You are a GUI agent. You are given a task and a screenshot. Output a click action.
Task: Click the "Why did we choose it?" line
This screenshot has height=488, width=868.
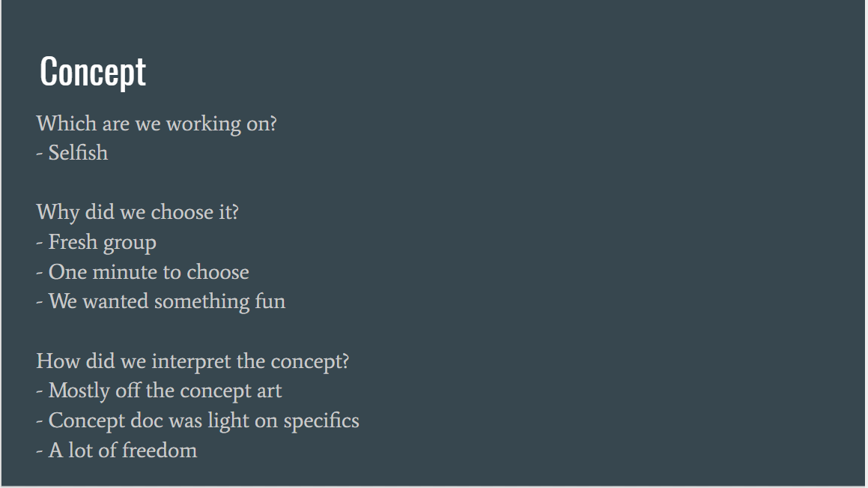tap(138, 212)
